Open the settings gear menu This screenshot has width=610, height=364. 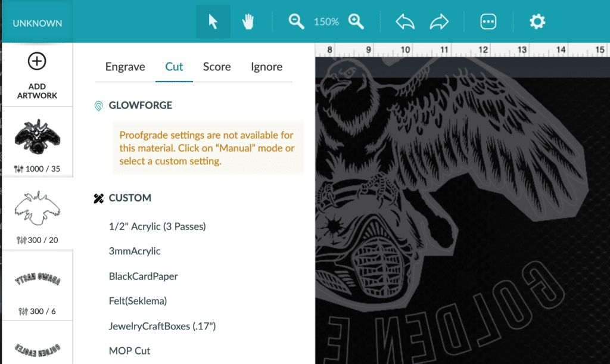click(537, 21)
